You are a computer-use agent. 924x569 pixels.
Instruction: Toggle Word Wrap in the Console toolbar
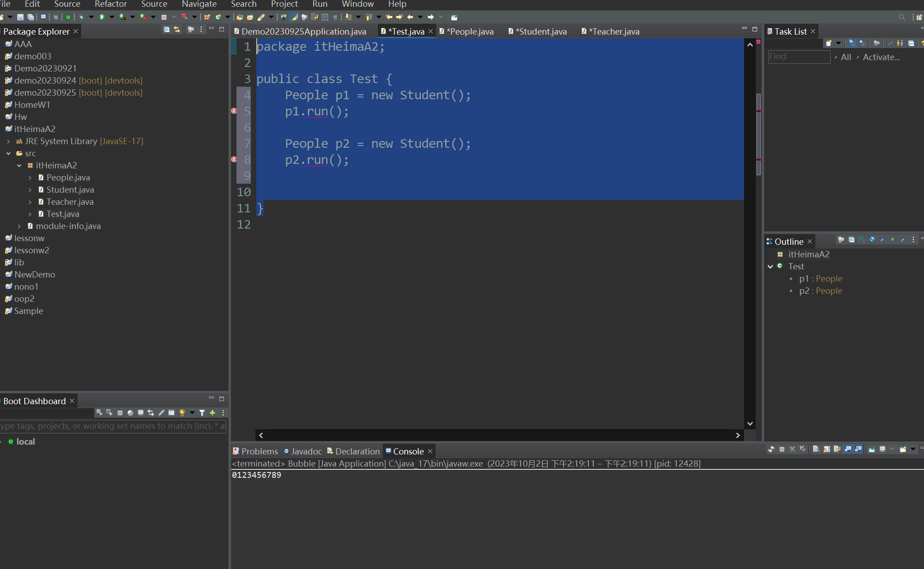(837, 449)
